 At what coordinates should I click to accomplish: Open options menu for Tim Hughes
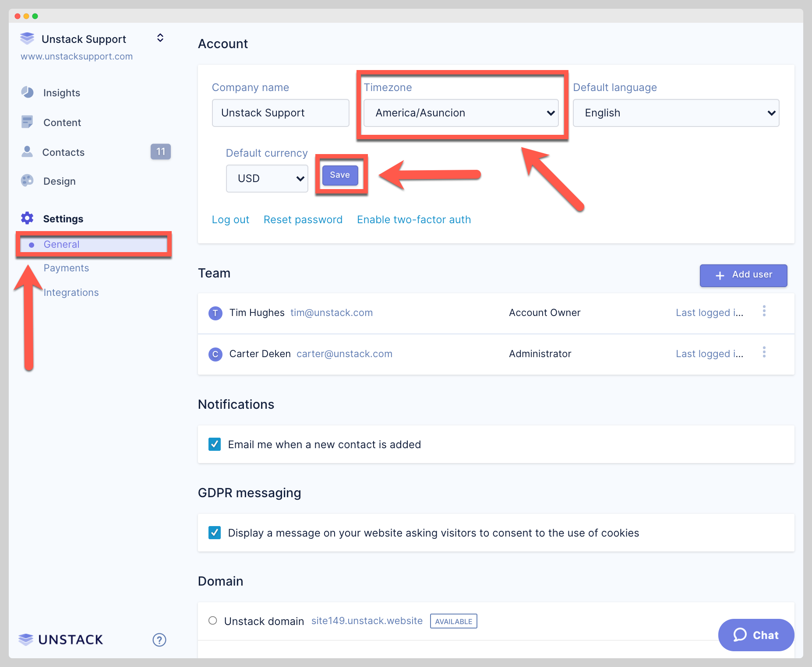(764, 311)
